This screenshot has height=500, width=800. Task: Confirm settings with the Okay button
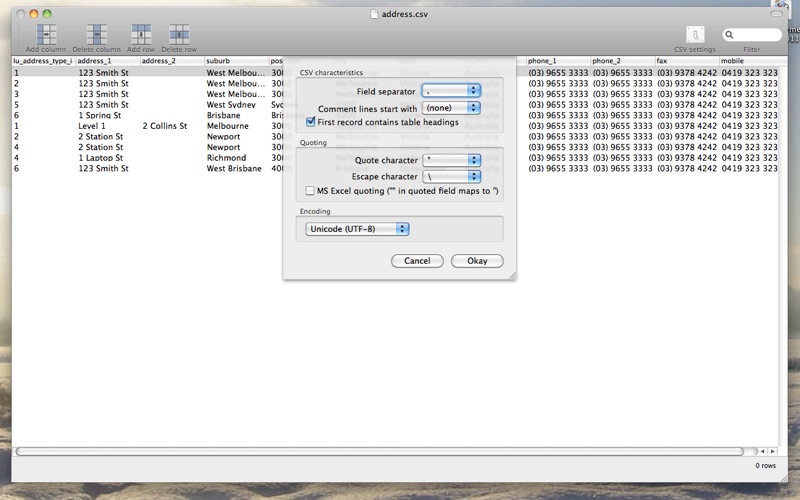click(477, 261)
